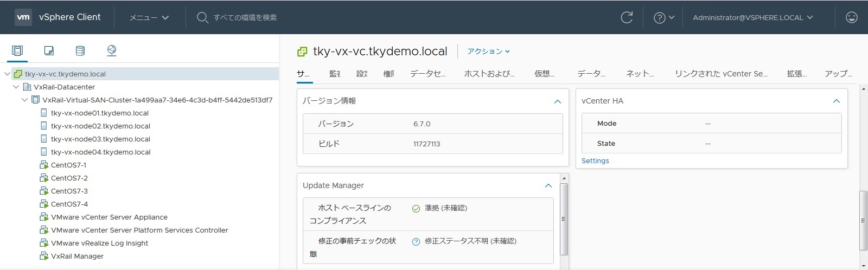Click the refresh icon in top bar
The height and width of the screenshot is (270, 868).
click(627, 17)
